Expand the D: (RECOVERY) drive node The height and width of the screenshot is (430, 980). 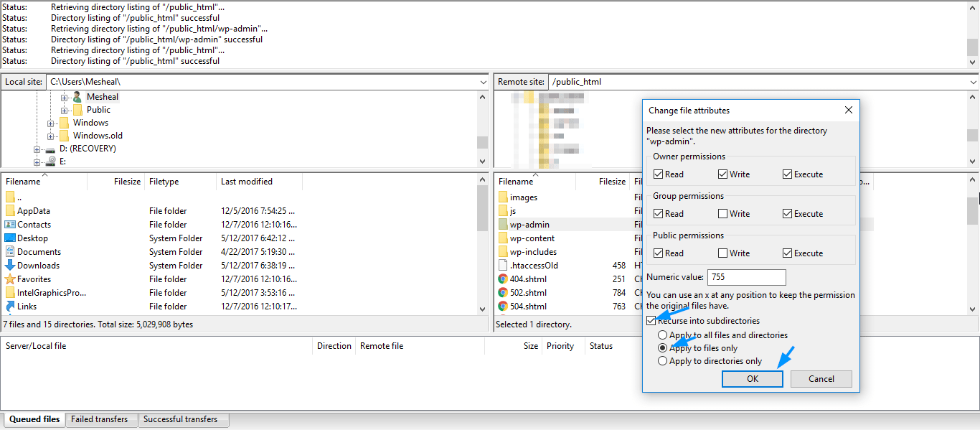(37, 149)
